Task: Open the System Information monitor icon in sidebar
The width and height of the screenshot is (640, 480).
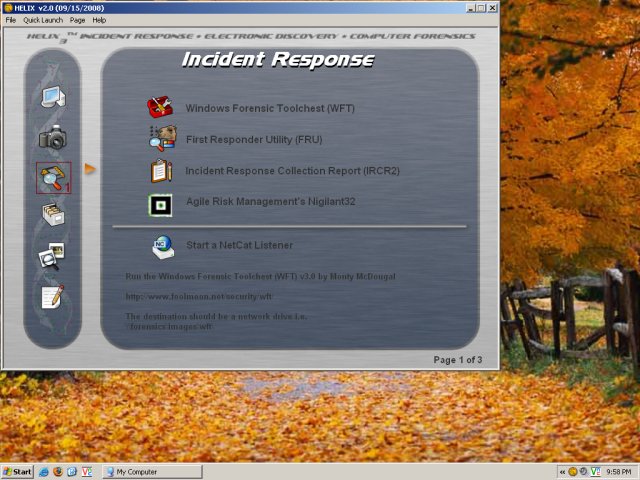Action: pos(53,97)
